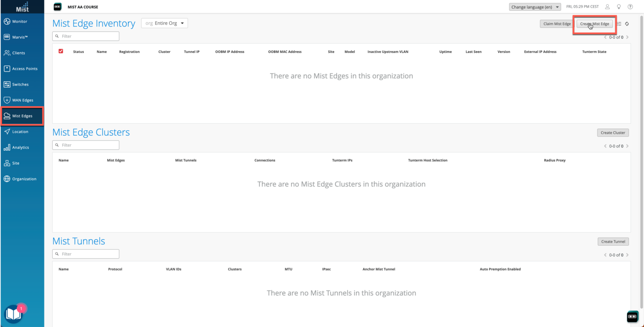This screenshot has width=644, height=327.
Task: Click the Create Cluster button
Action: click(x=613, y=132)
